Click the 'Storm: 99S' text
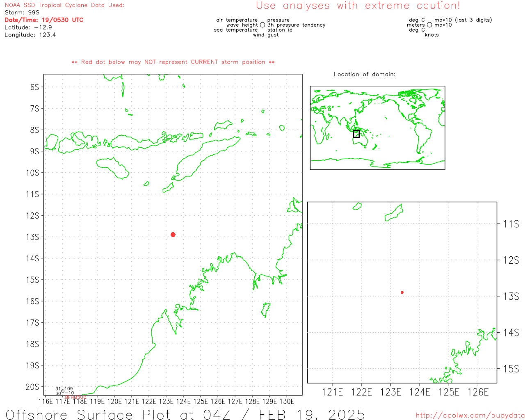525x420 pixels. [22, 12]
